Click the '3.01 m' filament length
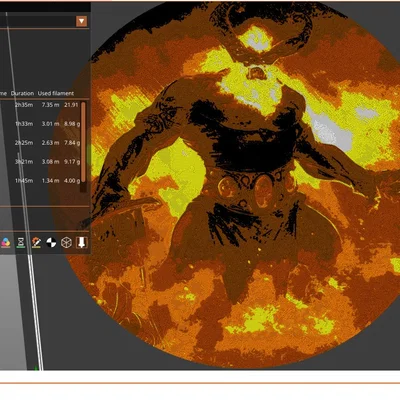This screenshot has height=400, width=400. 50,124
